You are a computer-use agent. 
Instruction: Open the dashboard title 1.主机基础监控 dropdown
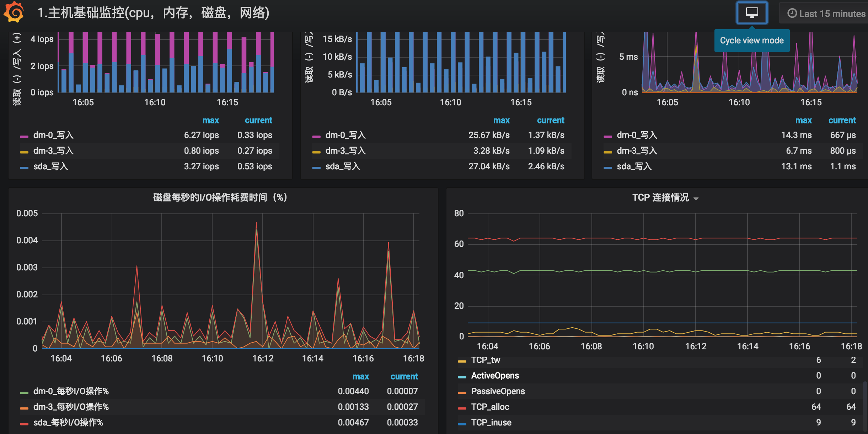point(154,13)
